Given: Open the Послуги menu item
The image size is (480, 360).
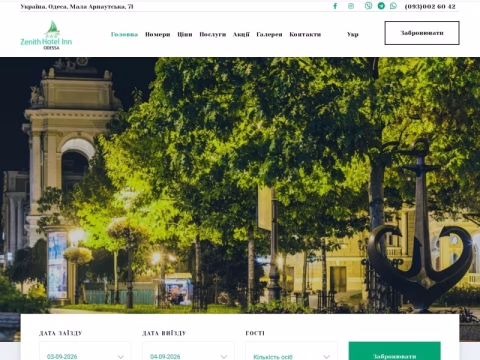Looking at the screenshot, I should [x=213, y=34].
